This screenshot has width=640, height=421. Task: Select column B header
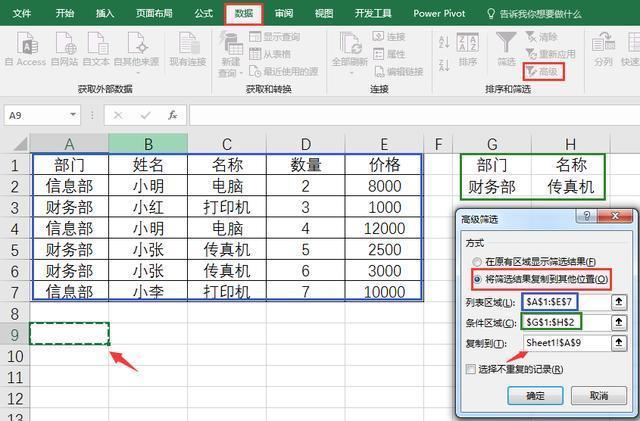click(x=148, y=144)
